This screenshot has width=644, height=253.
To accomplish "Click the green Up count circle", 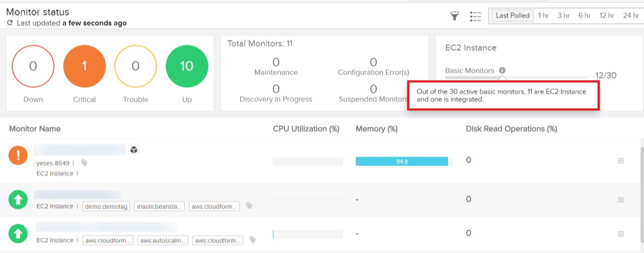I will click(187, 66).
